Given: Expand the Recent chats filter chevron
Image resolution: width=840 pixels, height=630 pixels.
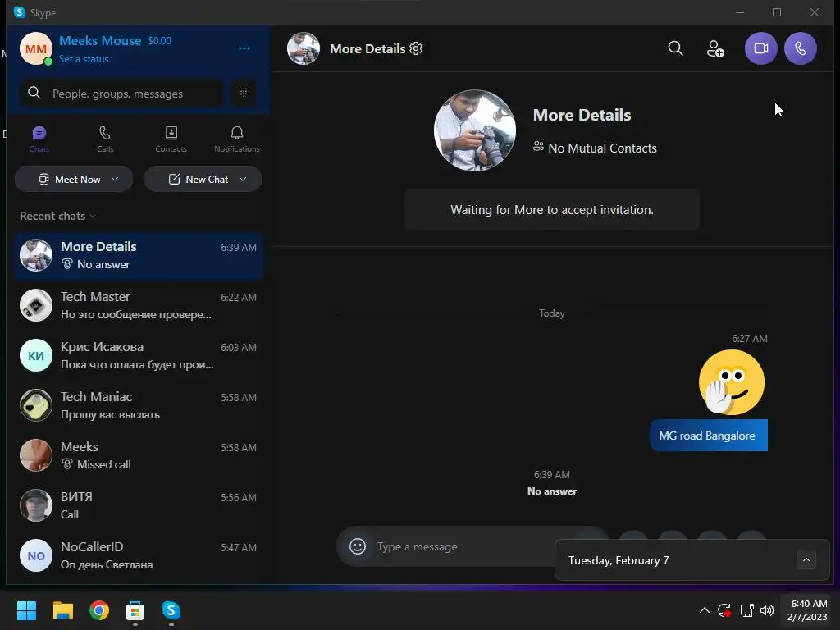Looking at the screenshot, I should [93, 216].
